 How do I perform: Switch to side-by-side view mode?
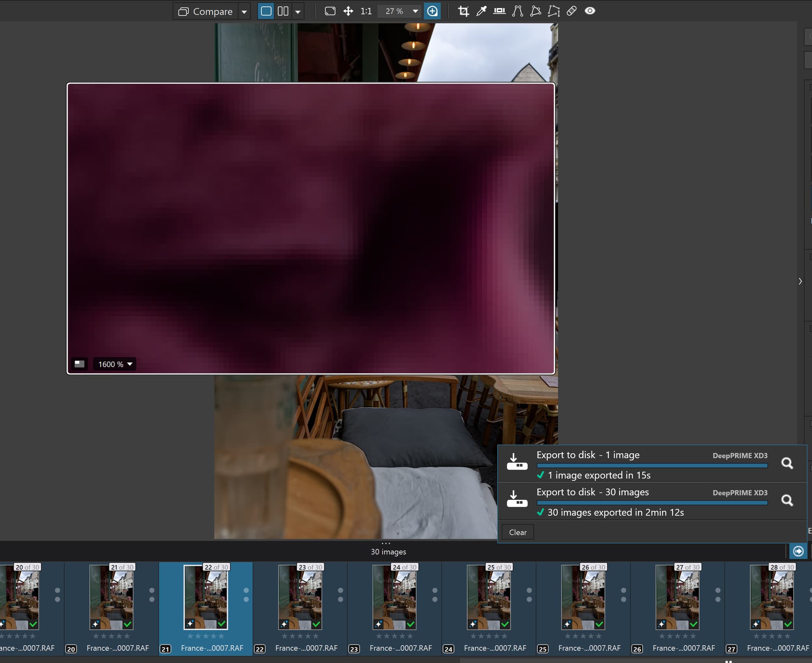coord(283,11)
